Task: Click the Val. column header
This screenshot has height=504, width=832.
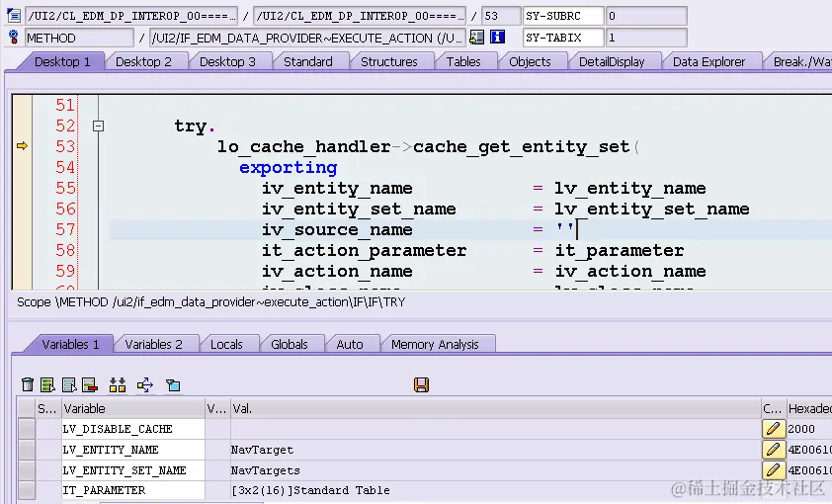Action: pyautogui.click(x=496, y=408)
